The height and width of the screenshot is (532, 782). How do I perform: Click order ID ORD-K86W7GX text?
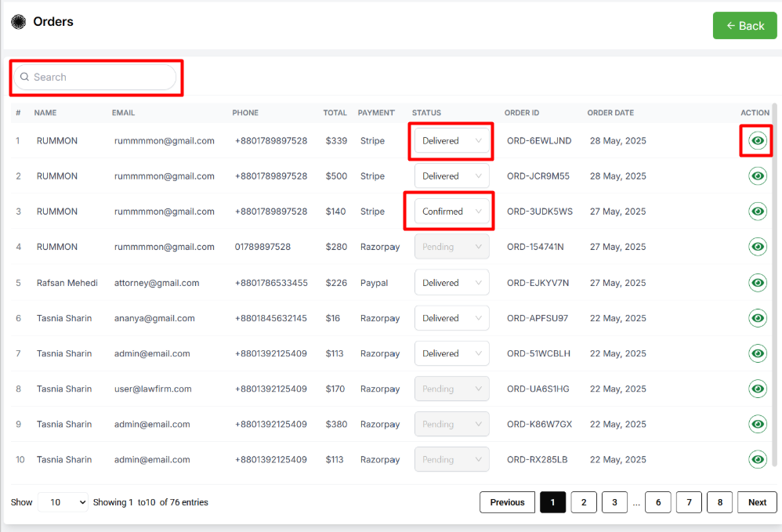[x=540, y=425]
